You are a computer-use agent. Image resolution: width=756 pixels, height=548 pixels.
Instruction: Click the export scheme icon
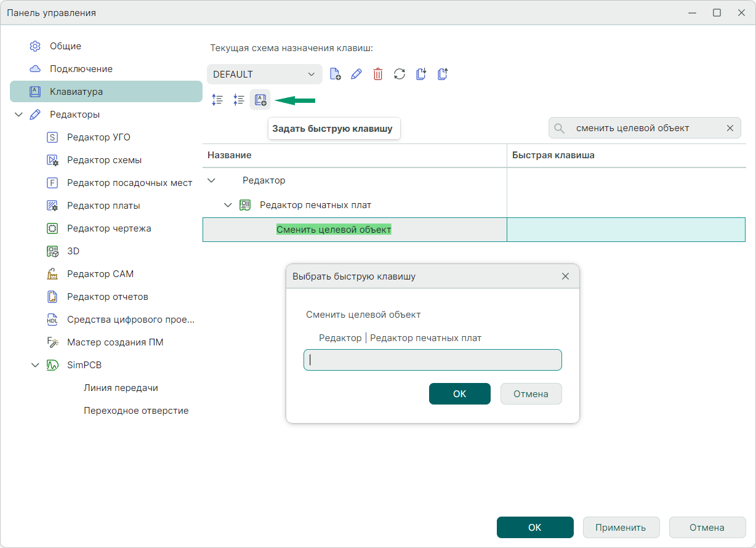(x=443, y=75)
